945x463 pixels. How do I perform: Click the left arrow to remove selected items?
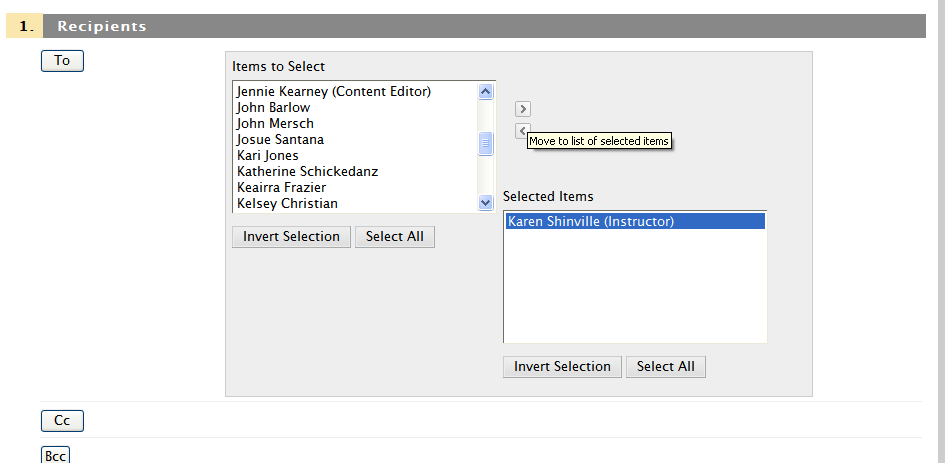click(x=523, y=131)
